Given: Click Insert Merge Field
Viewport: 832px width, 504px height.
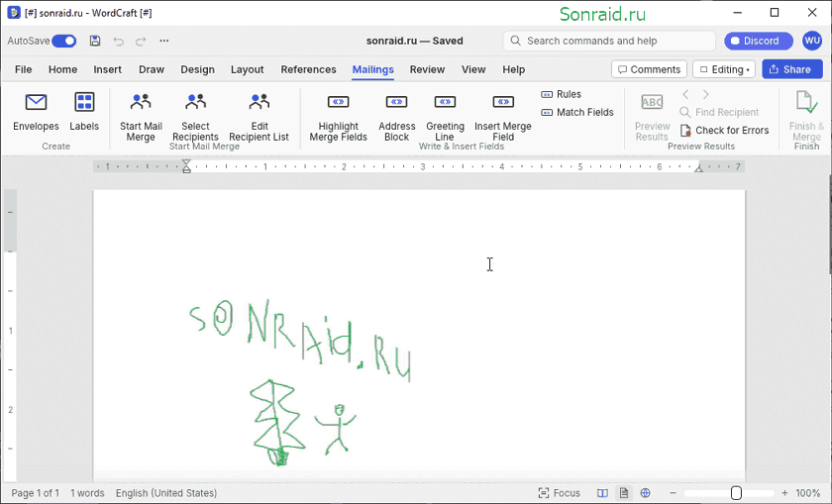Looking at the screenshot, I should point(502,117).
